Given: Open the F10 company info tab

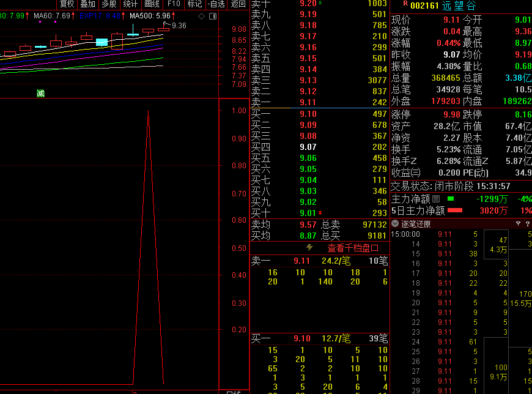Looking at the screenshot, I should pos(174,4).
